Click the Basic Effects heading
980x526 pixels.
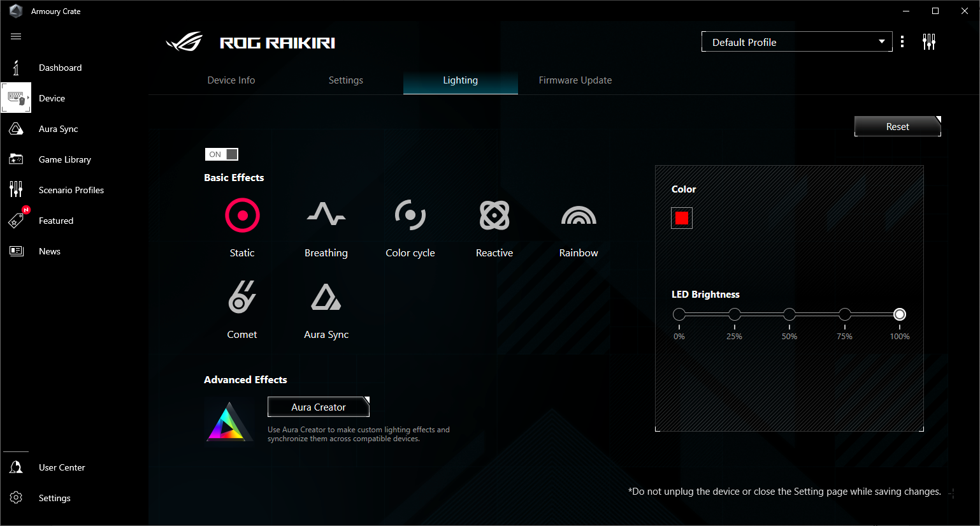[234, 178]
